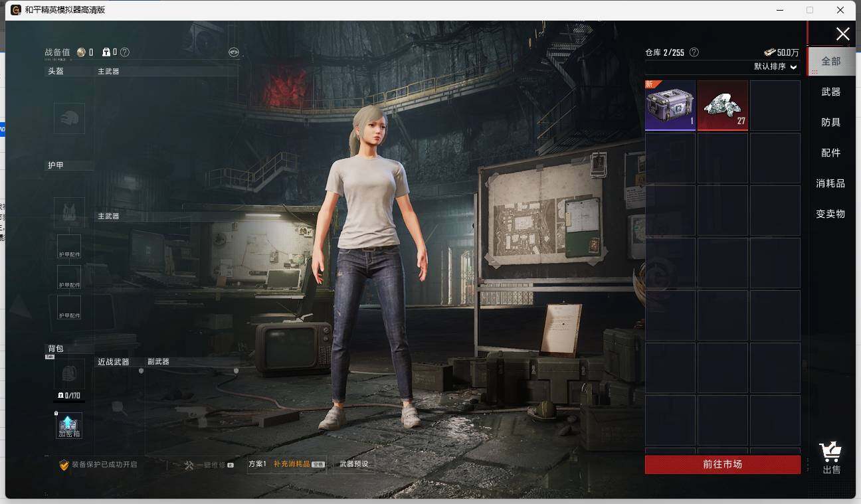861x504 pixels.
Task: Select the third 护甲配件 slot
Action: pyautogui.click(x=69, y=307)
